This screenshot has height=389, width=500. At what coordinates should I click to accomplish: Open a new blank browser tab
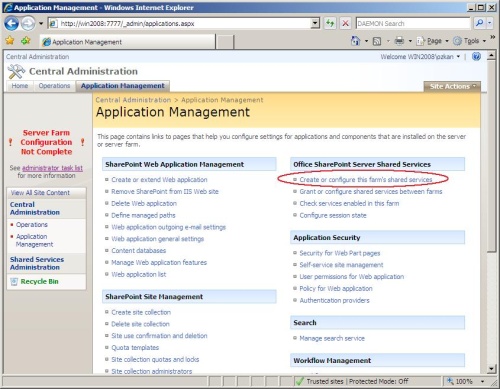coord(225,42)
